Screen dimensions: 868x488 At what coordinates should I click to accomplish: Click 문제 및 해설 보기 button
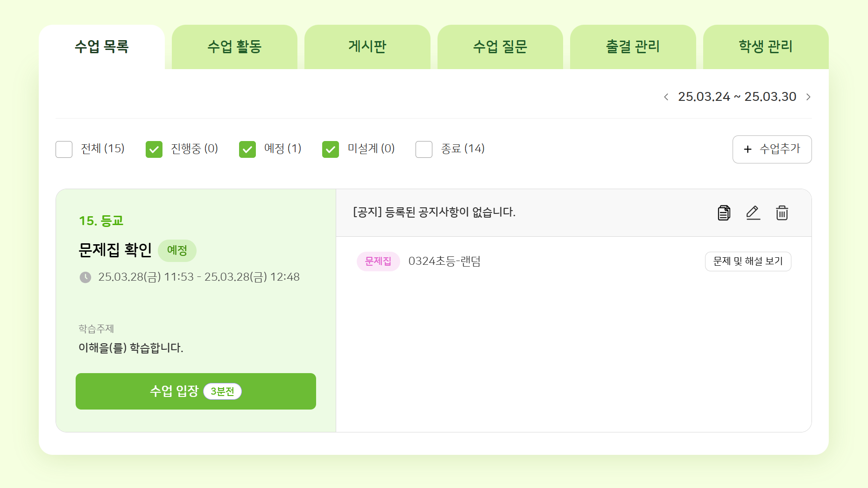pos(748,262)
